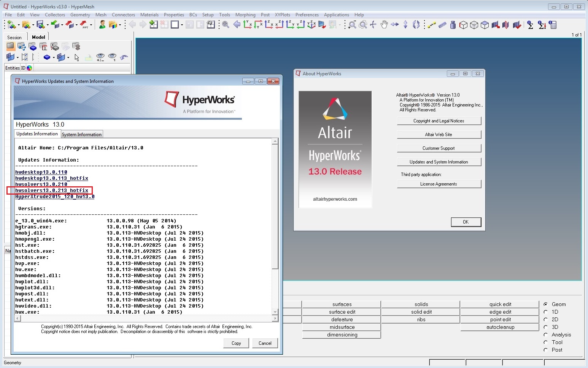Image resolution: width=588 pixels, height=368 pixels.
Task: Open the Morphing menu
Action: [245, 15]
